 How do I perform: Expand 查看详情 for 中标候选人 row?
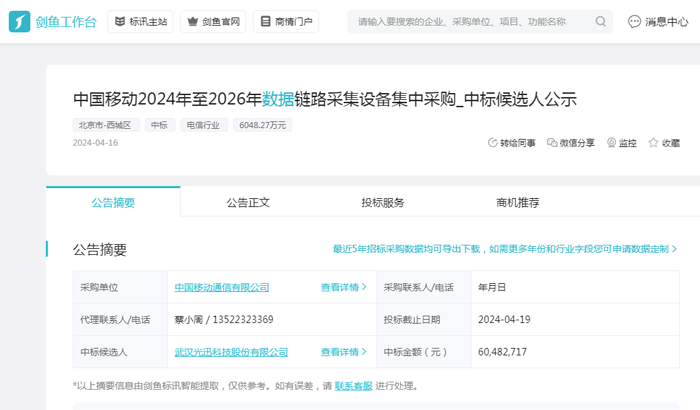point(343,352)
